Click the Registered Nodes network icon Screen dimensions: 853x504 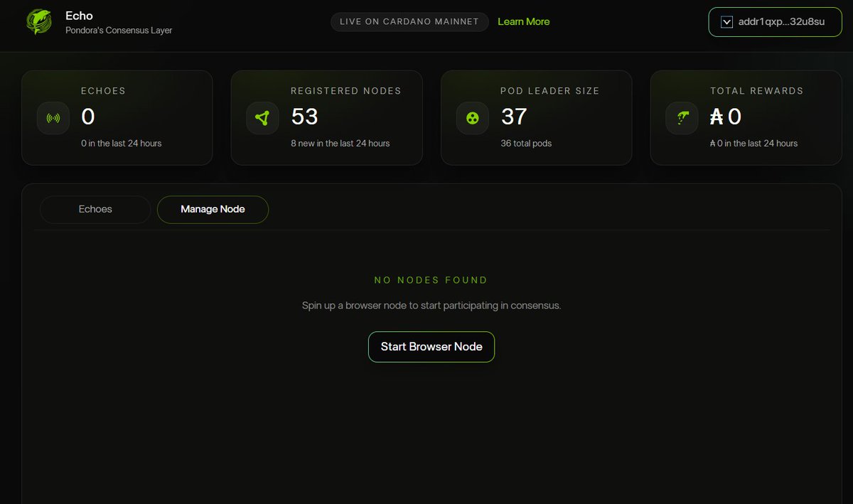[263, 118]
